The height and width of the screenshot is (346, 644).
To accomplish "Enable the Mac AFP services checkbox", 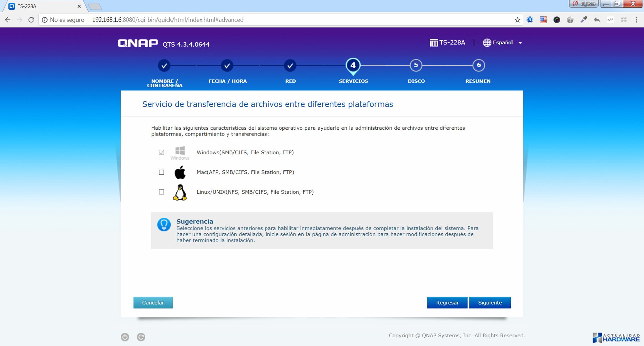I will point(162,173).
